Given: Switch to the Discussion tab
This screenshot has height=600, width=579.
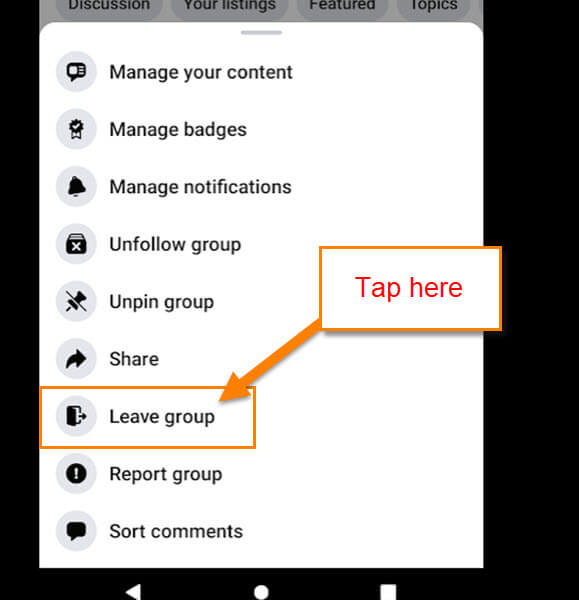Looking at the screenshot, I should (109, 7).
